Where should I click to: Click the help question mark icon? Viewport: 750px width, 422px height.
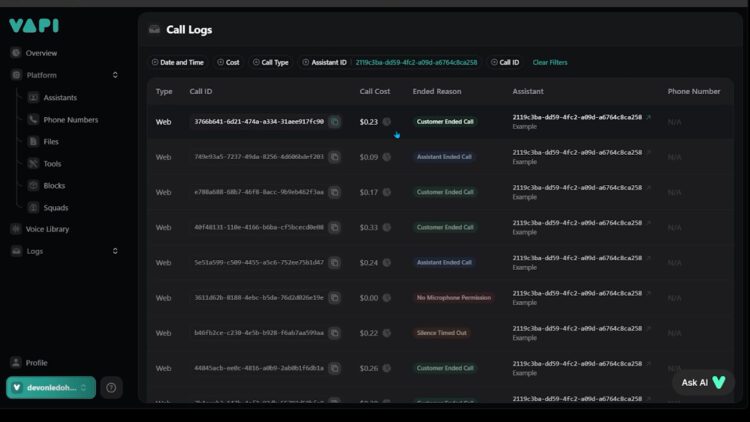(x=111, y=387)
